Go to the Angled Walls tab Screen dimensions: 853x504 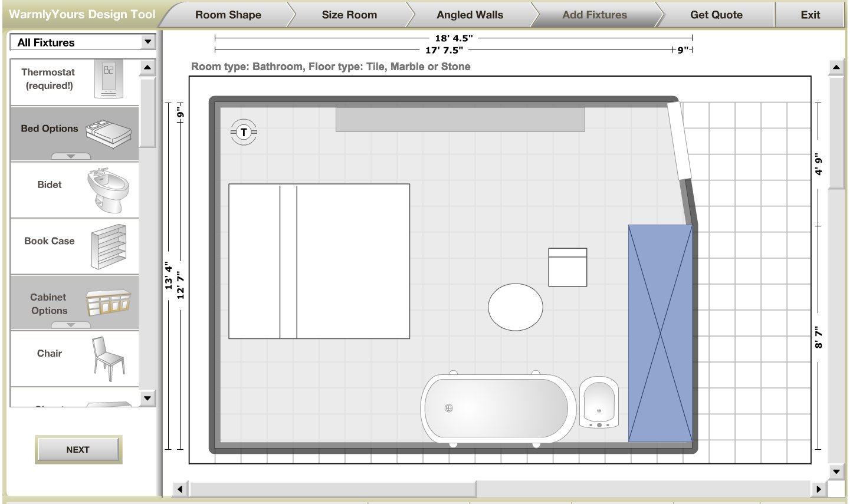click(470, 15)
